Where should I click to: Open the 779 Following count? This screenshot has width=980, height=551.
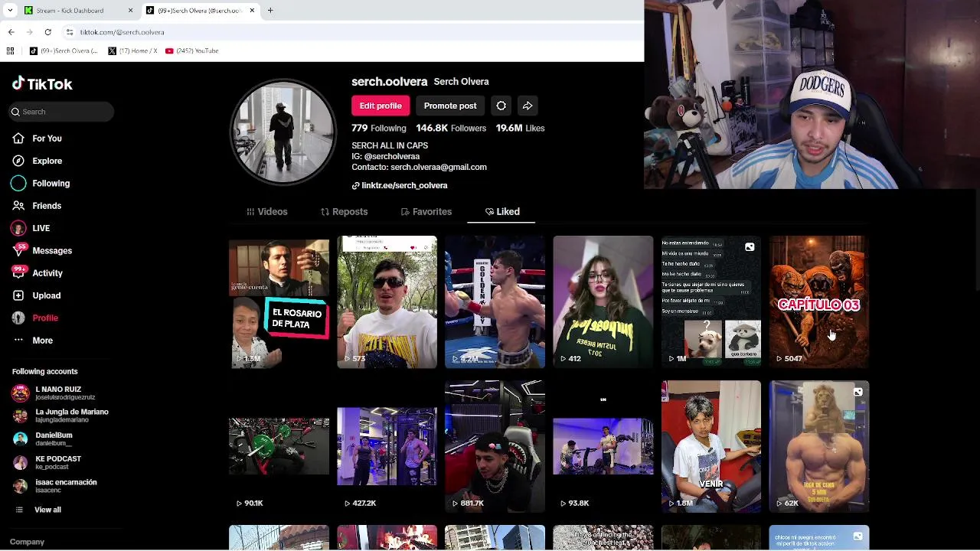coord(379,129)
